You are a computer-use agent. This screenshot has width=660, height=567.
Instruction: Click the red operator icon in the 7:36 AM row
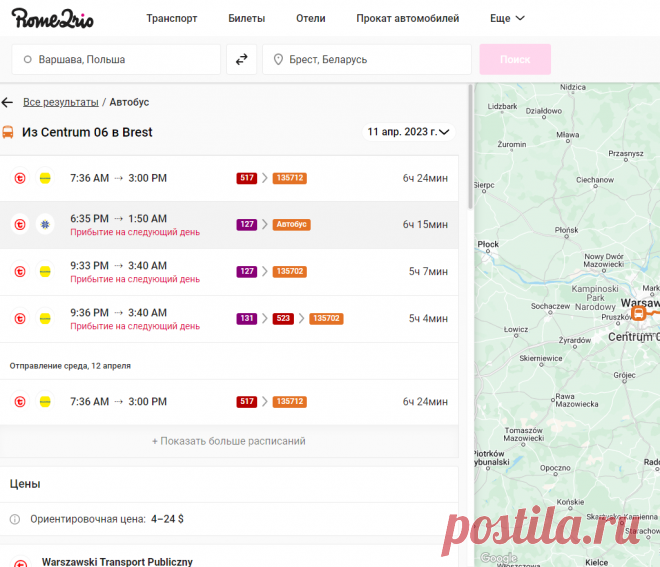click(19, 178)
